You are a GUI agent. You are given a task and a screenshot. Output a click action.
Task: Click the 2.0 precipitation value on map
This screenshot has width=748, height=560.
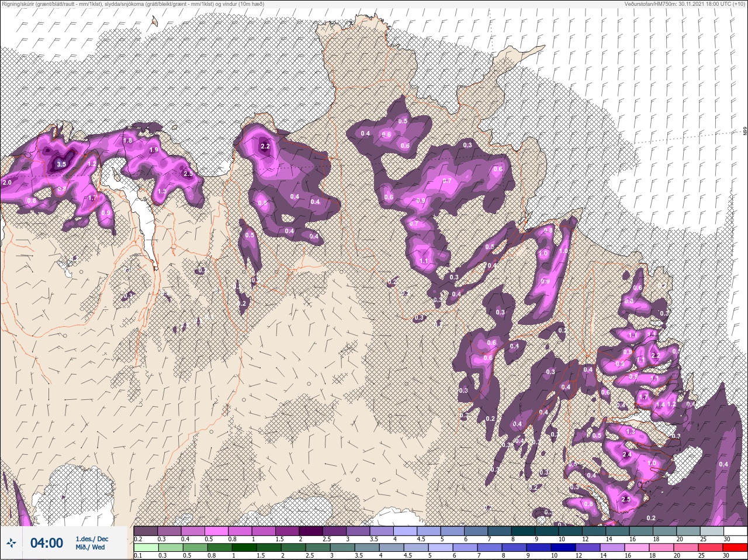7,182
